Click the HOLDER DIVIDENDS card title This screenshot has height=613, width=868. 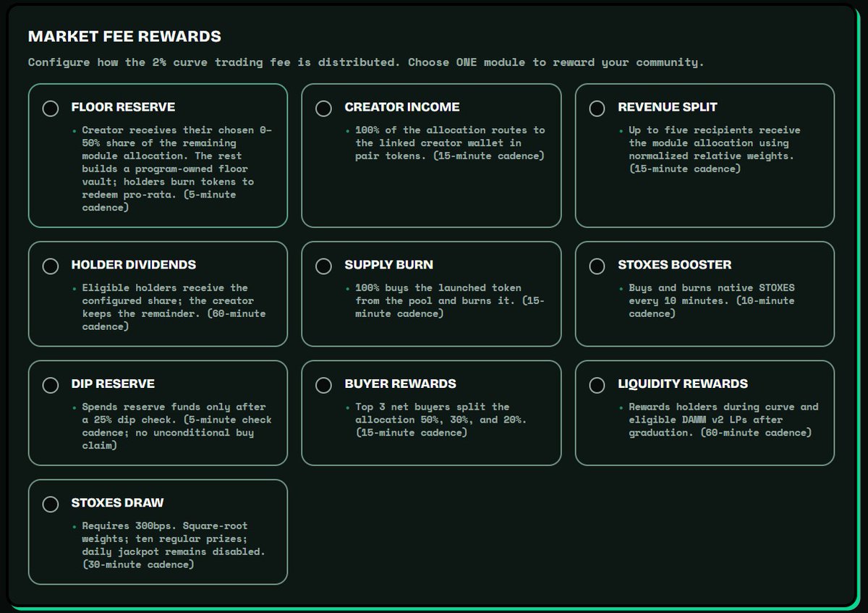pos(134,265)
